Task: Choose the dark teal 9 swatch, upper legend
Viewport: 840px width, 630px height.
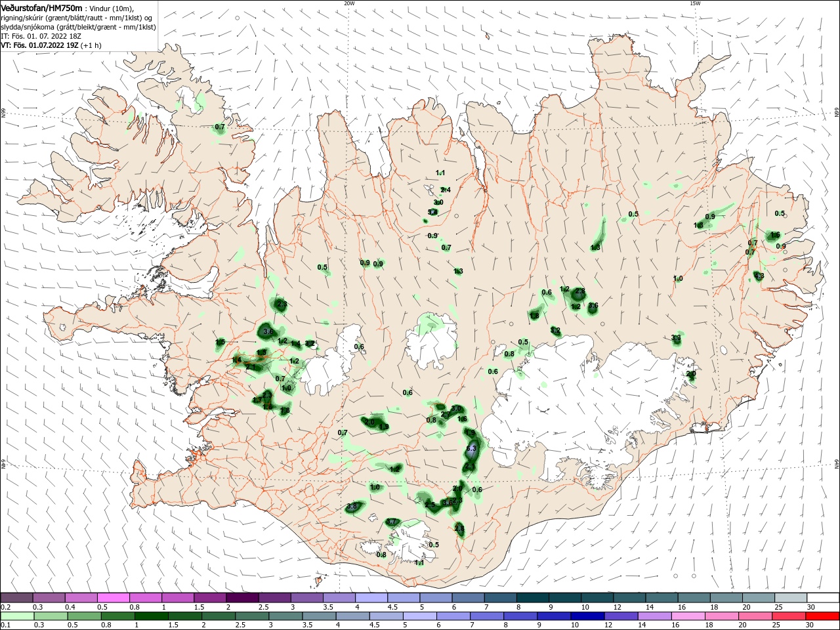Action: click(x=565, y=598)
